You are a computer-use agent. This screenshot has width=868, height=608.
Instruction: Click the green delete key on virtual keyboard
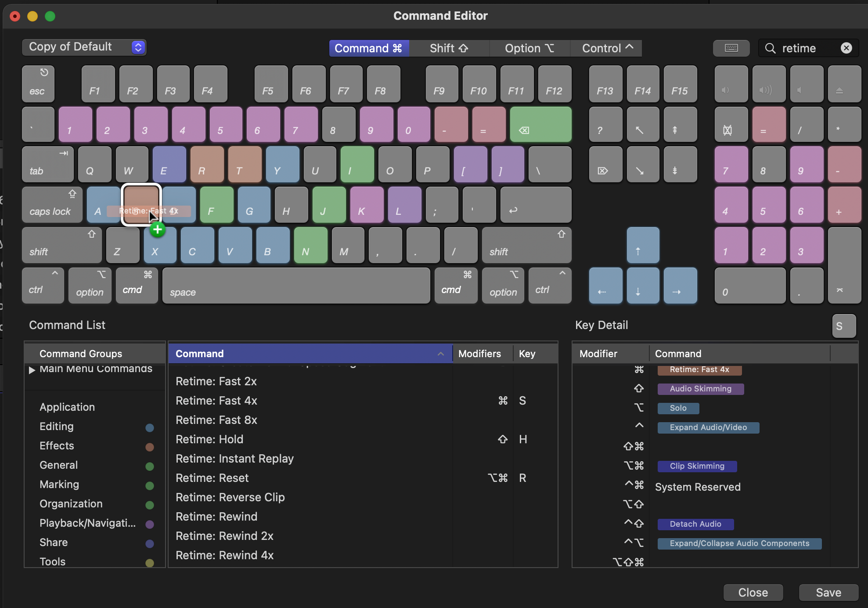pos(540,124)
